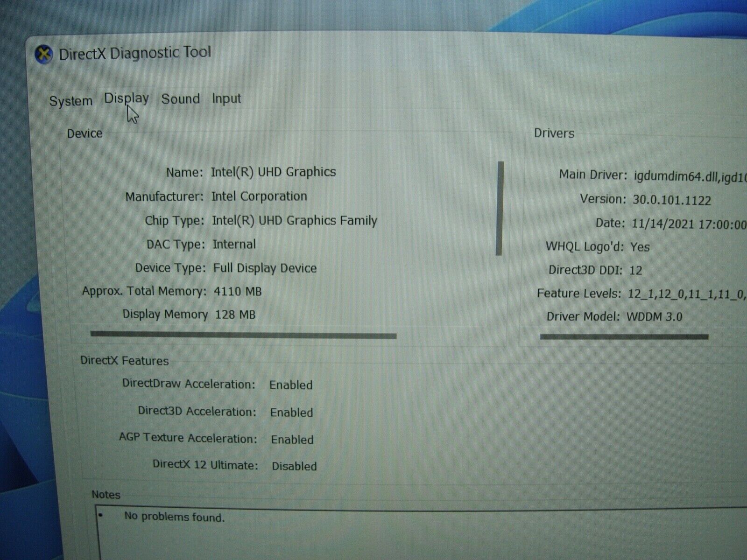Screen dimensions: 747x560
Task: Click the driver date 11/14/2021
Action: pyautogui.click(x=689, y=224)
